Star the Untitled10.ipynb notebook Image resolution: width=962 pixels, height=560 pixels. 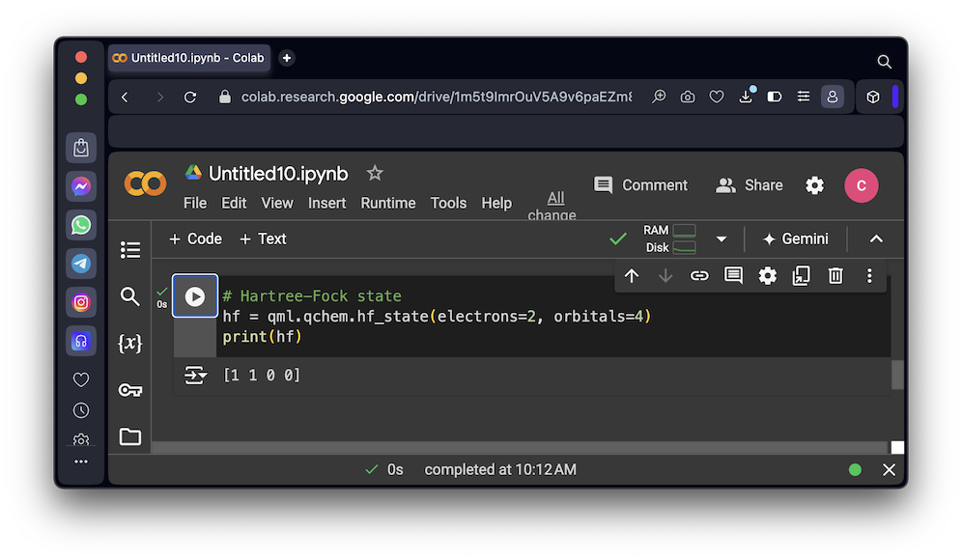(375, 174)
